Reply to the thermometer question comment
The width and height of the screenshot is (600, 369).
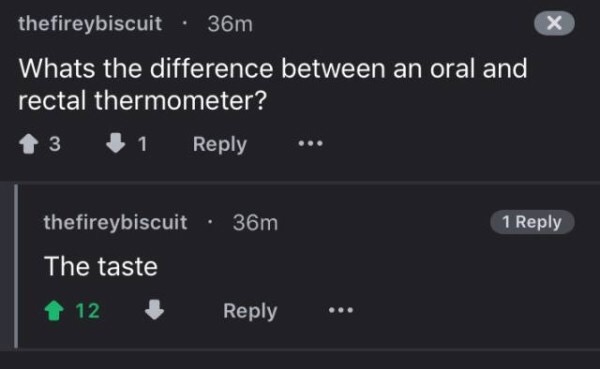[x=220, y=144]
